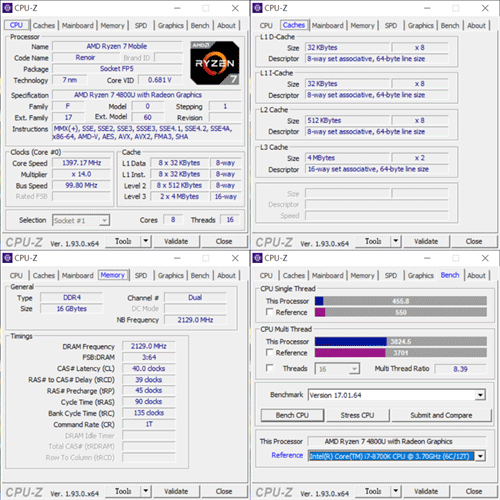The width and height of the screenshot is (500, 500).
Task: Click the NB Frequency value 2129.0 MHz
Action: [x=195, y=320]
